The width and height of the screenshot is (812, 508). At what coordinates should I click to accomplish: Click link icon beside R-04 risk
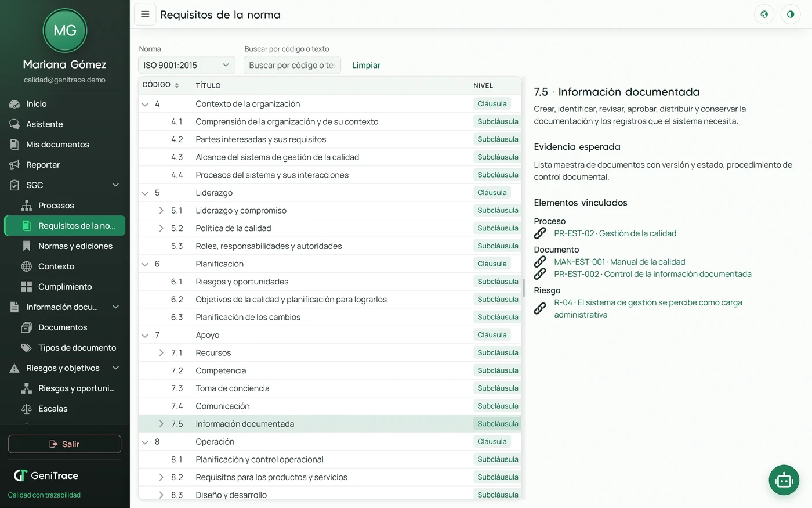click(x=540, y=308)
